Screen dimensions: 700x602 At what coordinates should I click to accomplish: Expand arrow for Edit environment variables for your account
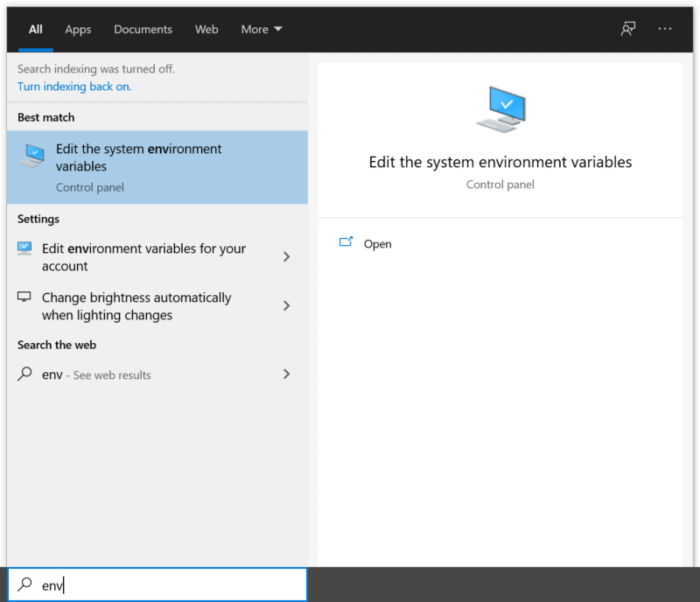pos(287,256)
